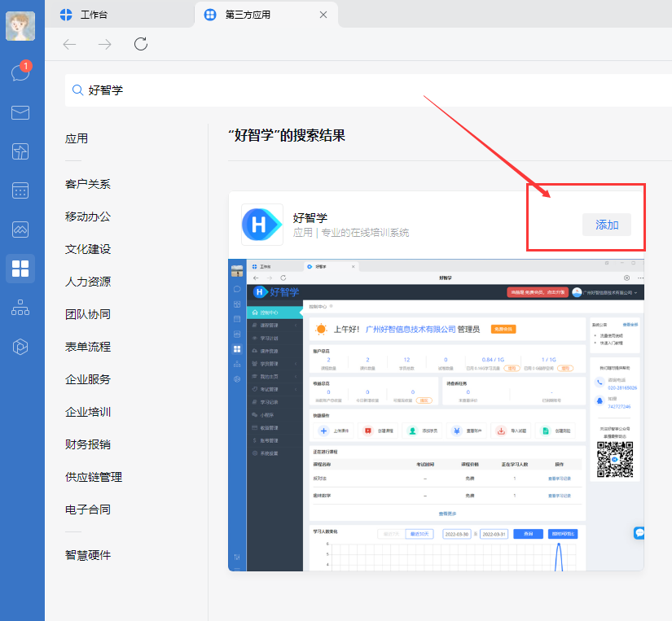Reload the page with refresh icon
The image size is (672, 621).
[x=141, y=44]
